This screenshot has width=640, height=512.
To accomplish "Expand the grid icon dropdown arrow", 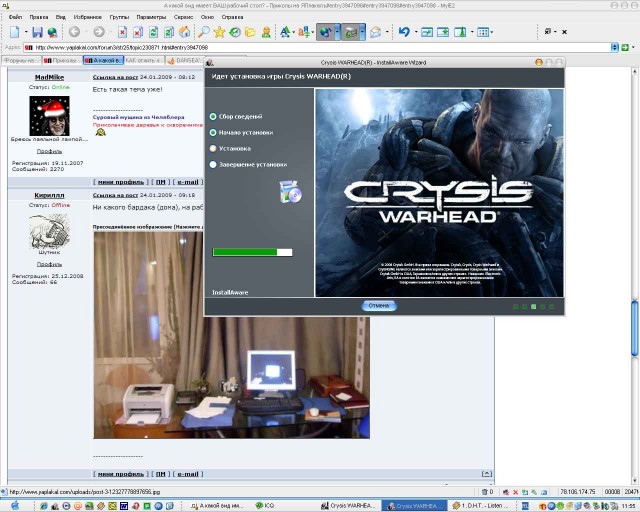I will 491,32.
